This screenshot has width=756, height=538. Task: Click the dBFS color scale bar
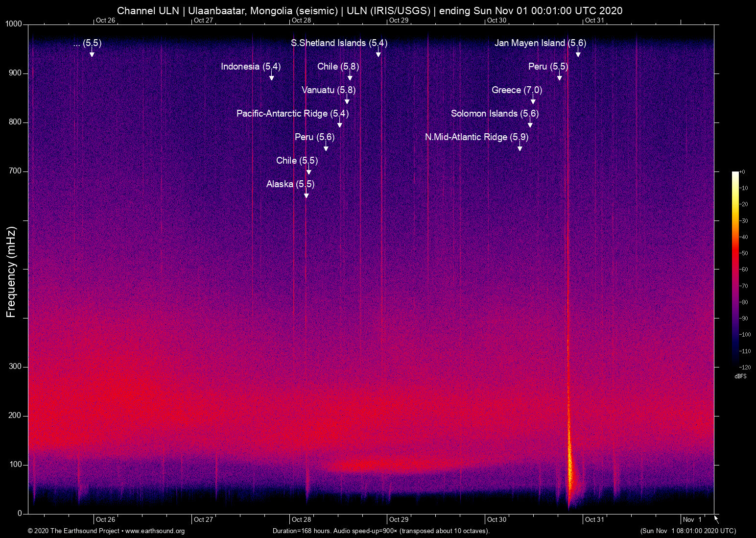[x=735, y=269]
